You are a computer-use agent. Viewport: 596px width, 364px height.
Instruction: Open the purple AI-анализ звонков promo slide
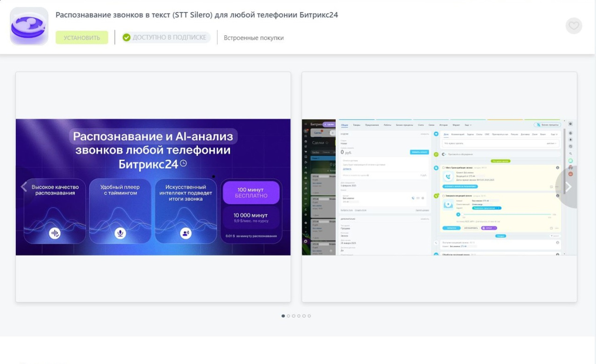point(153,187)
